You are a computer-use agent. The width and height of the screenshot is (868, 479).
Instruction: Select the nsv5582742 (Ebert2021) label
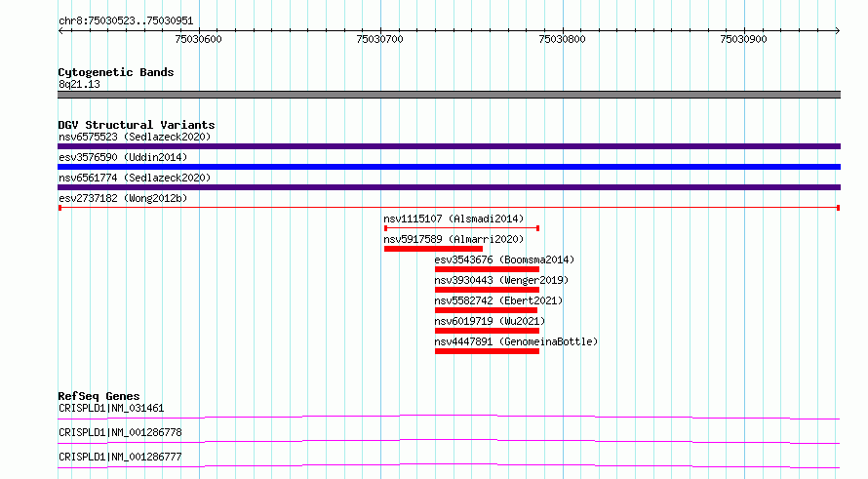coord(498,300)
